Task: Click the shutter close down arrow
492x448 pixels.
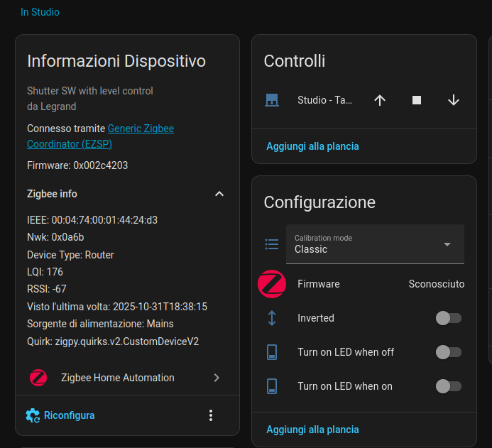Action: (454, 100)
